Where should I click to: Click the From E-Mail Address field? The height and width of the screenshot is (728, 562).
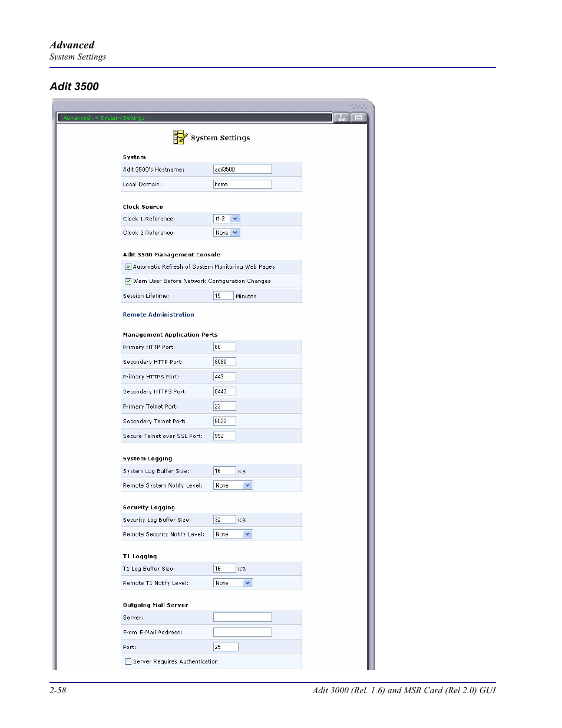pyautogui.click(x=243, y=632)
